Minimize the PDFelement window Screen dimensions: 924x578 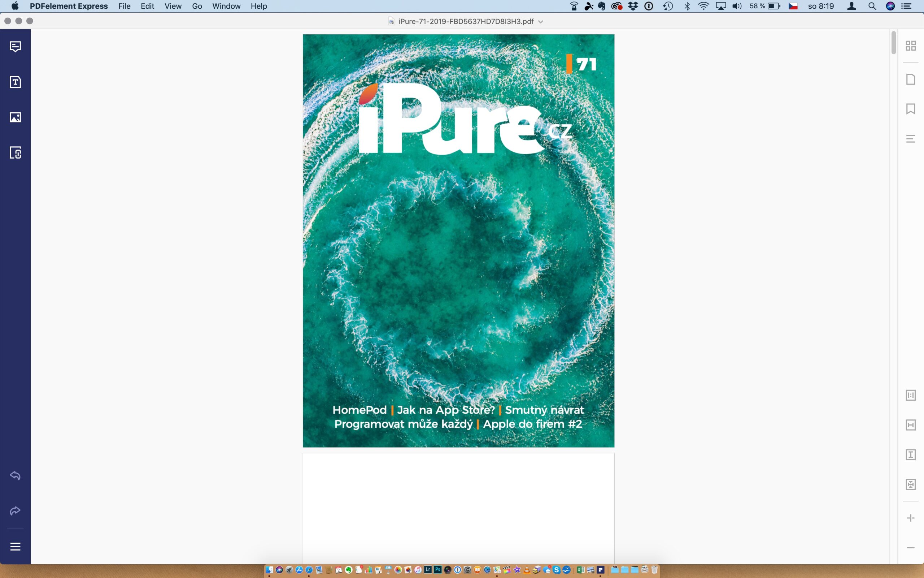19,21
